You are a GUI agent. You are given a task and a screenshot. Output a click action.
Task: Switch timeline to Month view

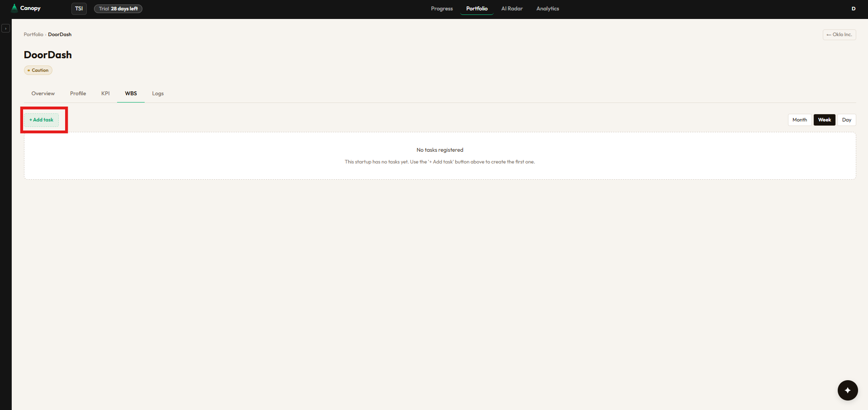tap(799, 120)
